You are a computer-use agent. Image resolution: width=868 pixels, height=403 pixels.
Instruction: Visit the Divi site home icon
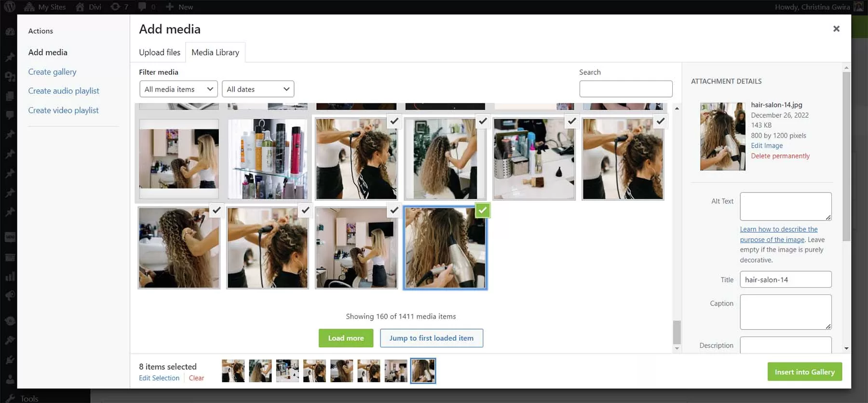point(80,7)
